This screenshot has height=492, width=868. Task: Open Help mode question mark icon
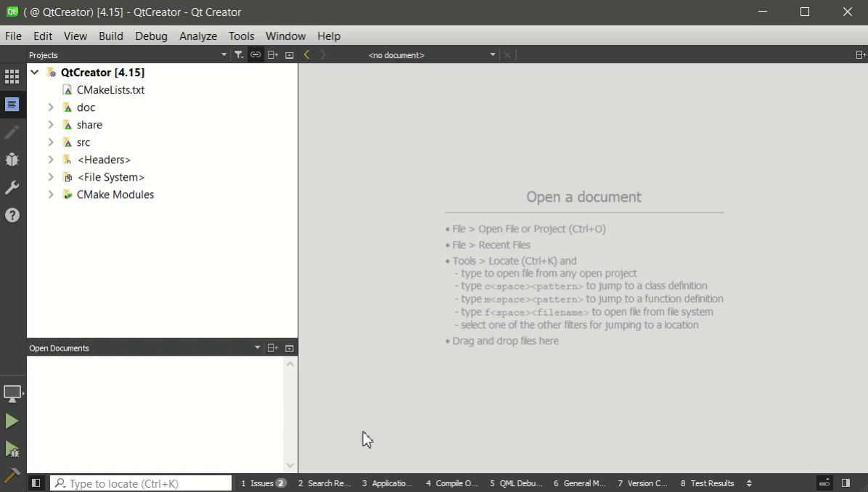pos(12,216)
